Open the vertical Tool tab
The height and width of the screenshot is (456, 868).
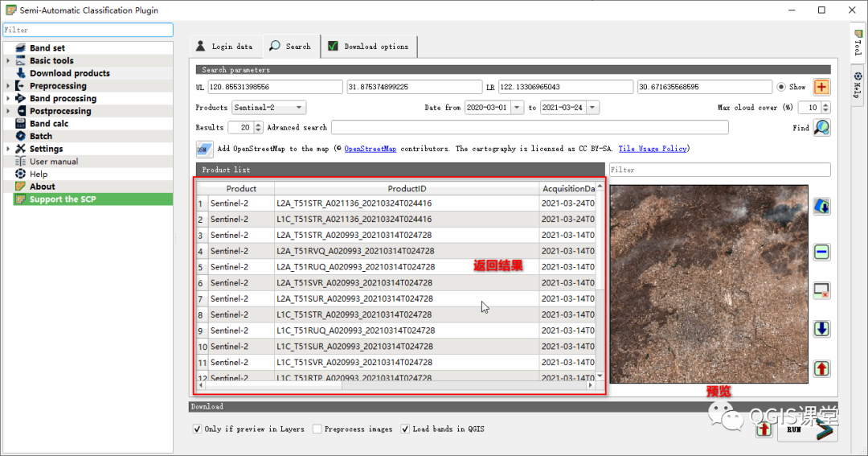858,42
